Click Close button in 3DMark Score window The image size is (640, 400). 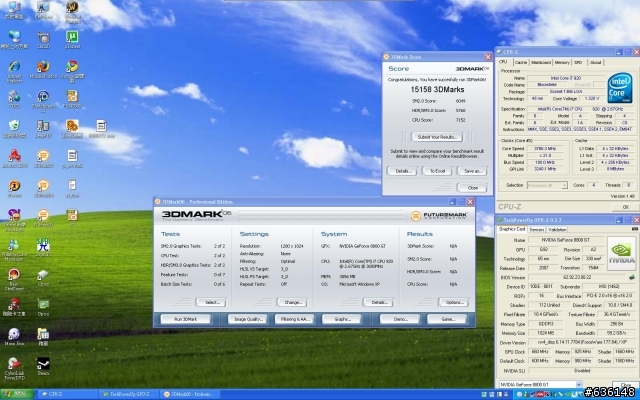click(472, 188)
